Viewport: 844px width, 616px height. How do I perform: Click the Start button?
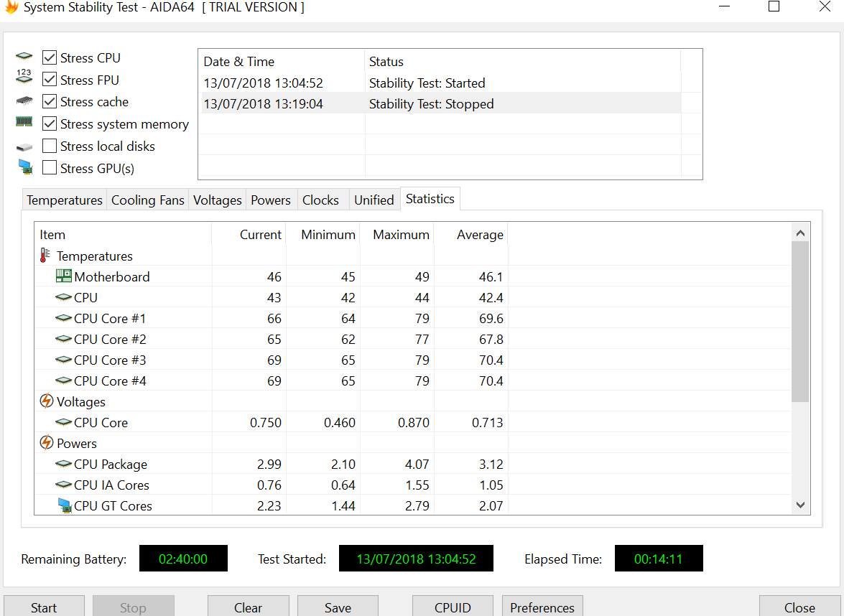tap(44, 607)
